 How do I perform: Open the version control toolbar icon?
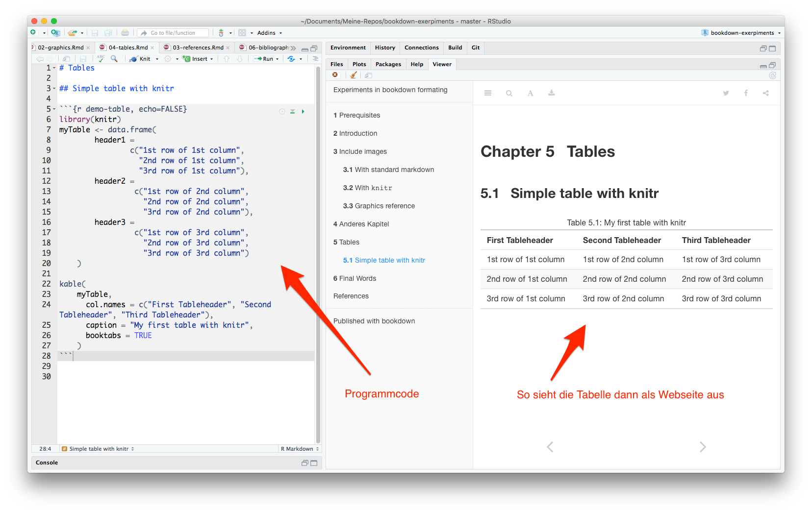point(221,33)
